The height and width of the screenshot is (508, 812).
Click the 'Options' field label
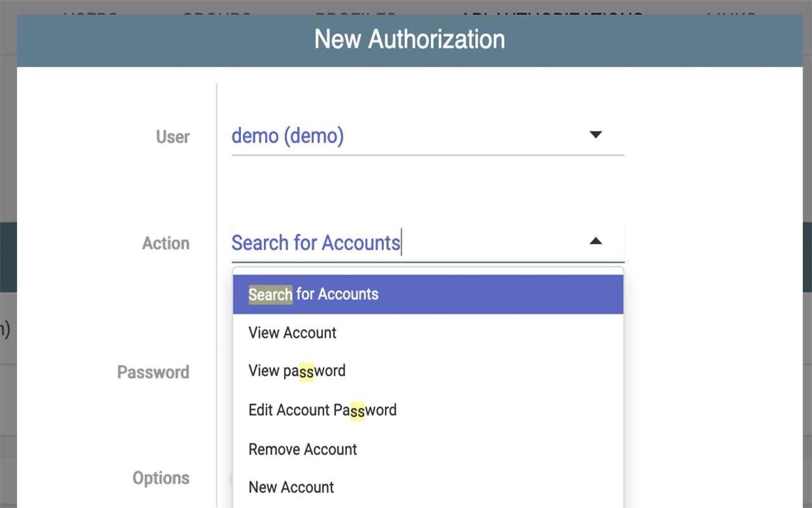pyautogui.click(x=160, y=478)
